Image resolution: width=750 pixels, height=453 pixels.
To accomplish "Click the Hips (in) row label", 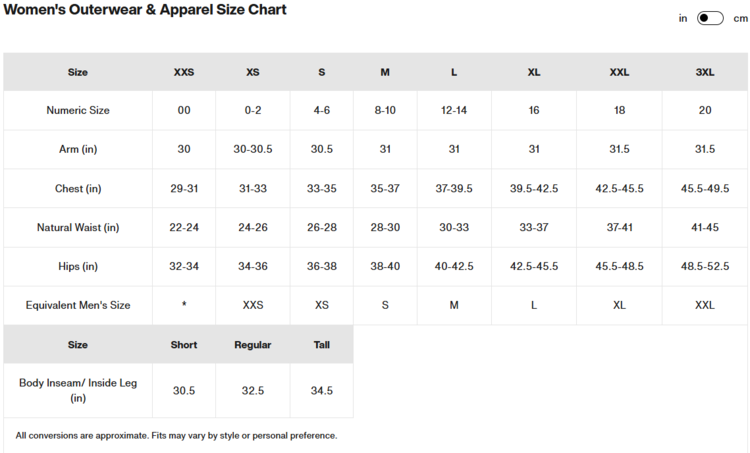I will coord(78,267).
